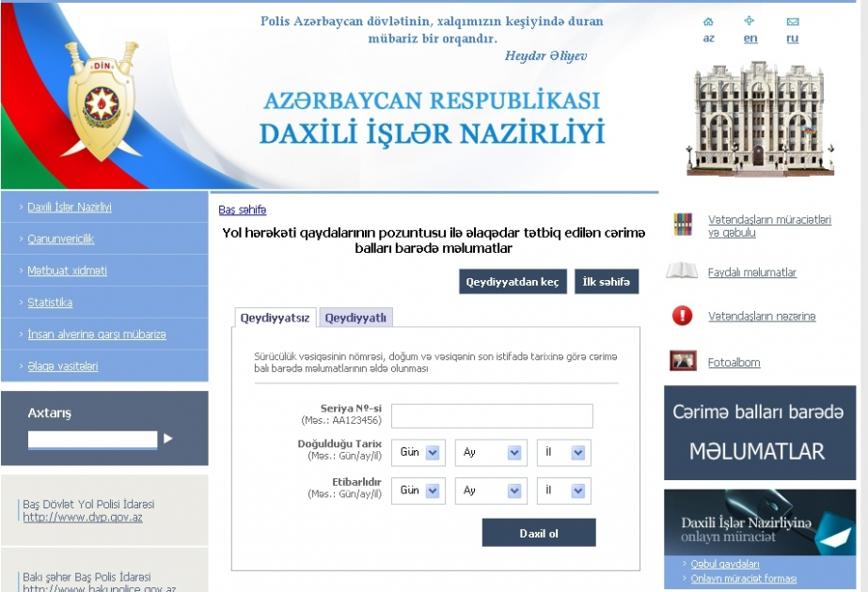868x592 pixels.
Task: Switch language to az
Action: pos(708,39)
